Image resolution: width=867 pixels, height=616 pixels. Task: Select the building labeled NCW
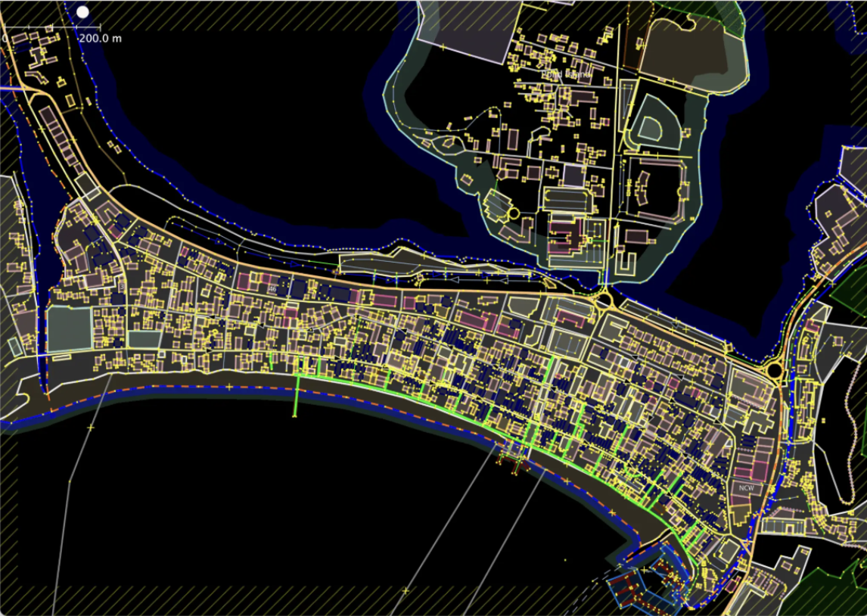pyautogui.click(x=747, y=488)
